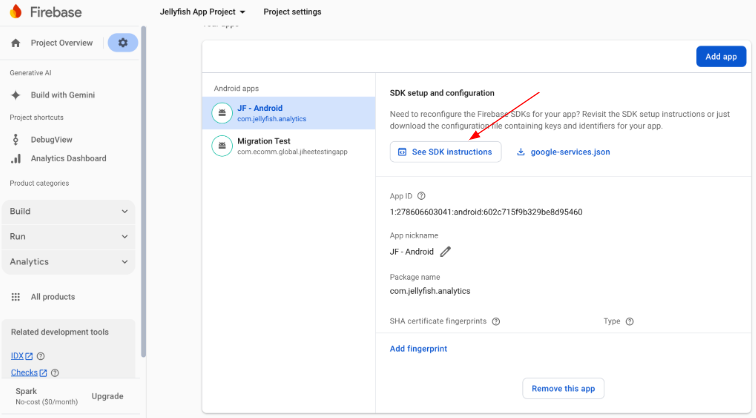The width and height of the screenshot is (756, 418).
Task: Click the sidebar vertical scrollbar
Action: click(143, 192)
